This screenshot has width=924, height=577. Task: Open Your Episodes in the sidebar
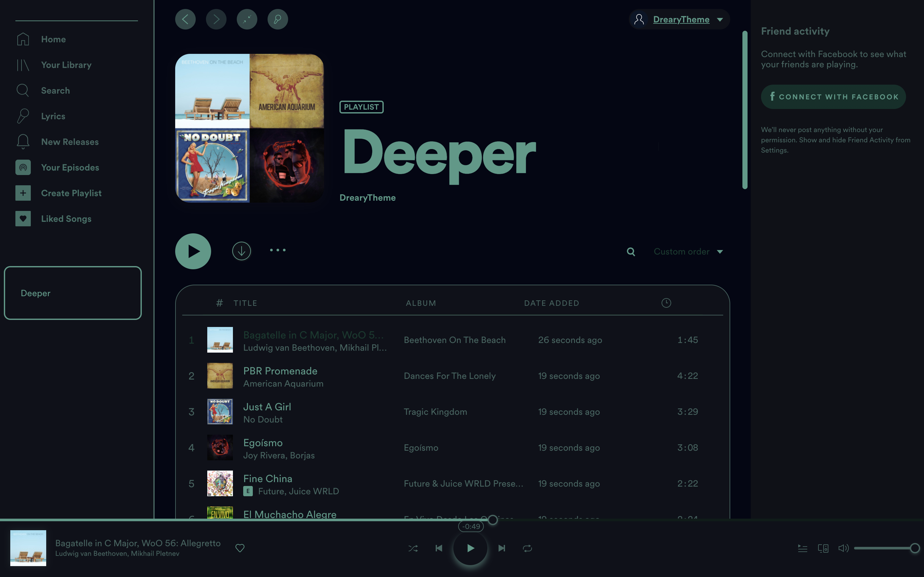[70, 167]
